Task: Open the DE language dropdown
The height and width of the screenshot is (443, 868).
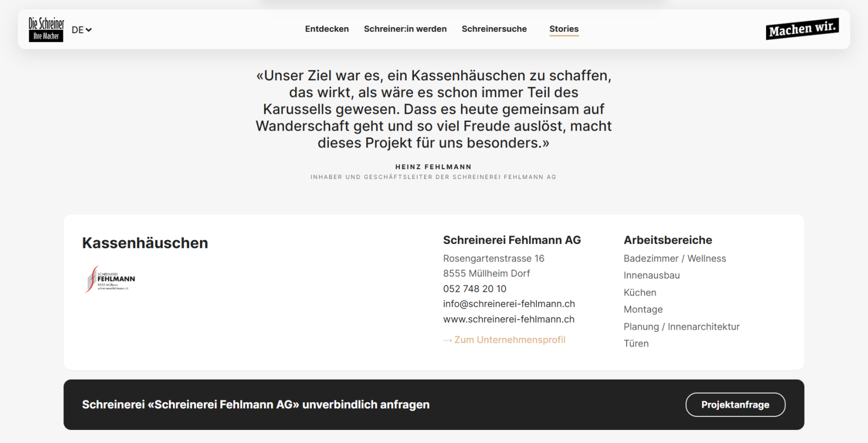Action: [x=81, y=30]
